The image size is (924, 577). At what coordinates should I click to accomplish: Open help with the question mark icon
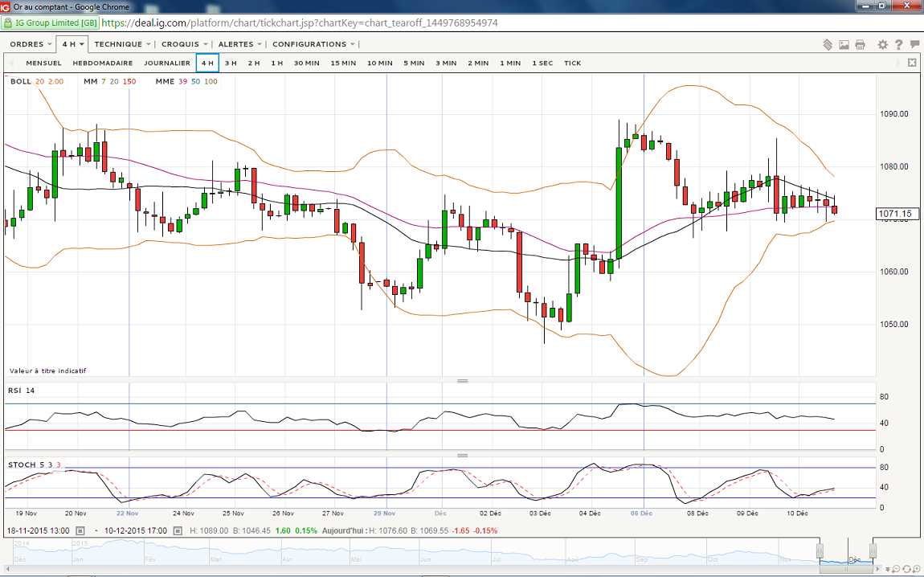point(898,44)
